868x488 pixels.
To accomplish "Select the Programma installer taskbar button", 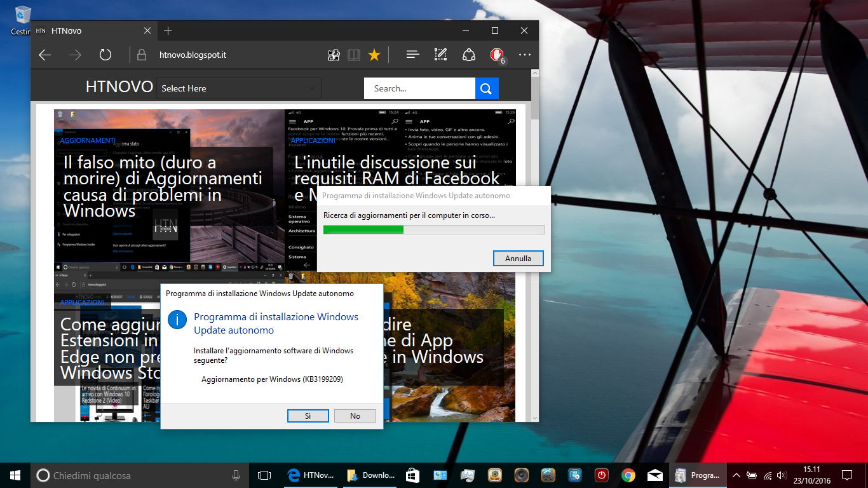I will point(697,475).
